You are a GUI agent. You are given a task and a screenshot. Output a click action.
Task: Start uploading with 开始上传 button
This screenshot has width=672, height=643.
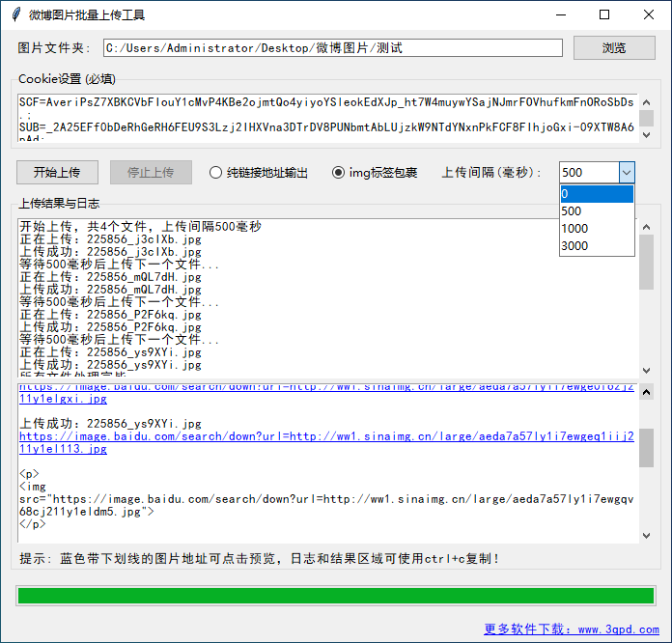click(x=57, y=172)
